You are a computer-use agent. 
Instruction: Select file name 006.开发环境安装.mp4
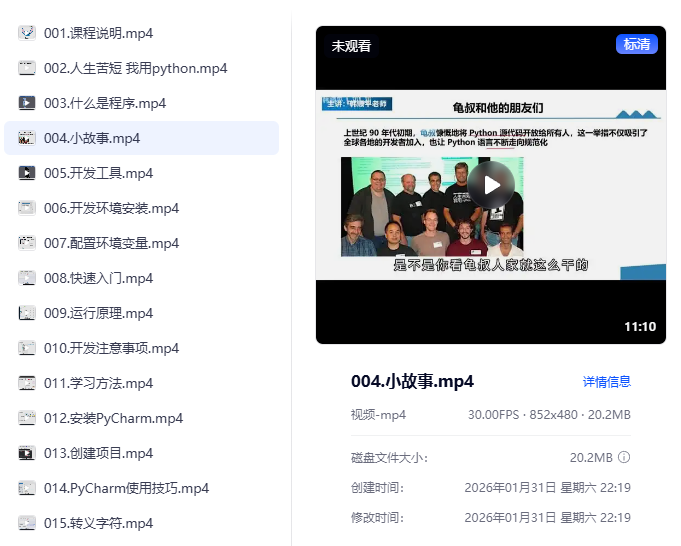112,208
